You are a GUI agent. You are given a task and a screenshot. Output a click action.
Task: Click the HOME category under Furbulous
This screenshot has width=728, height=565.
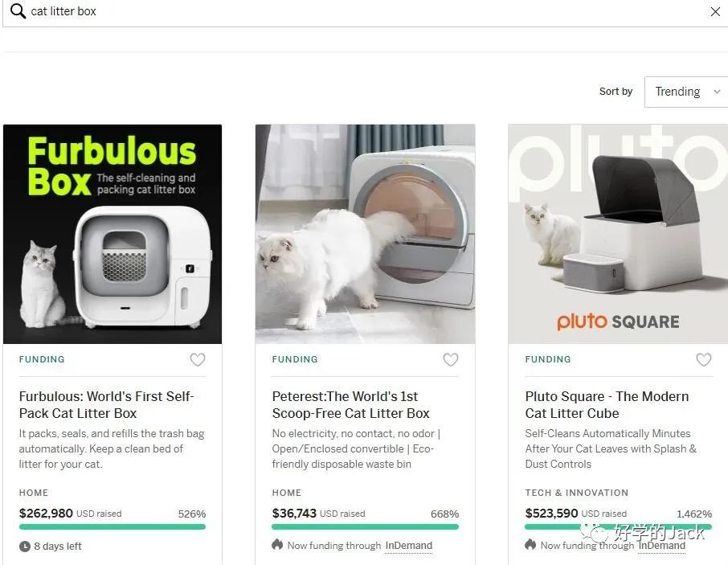[33, 493]
